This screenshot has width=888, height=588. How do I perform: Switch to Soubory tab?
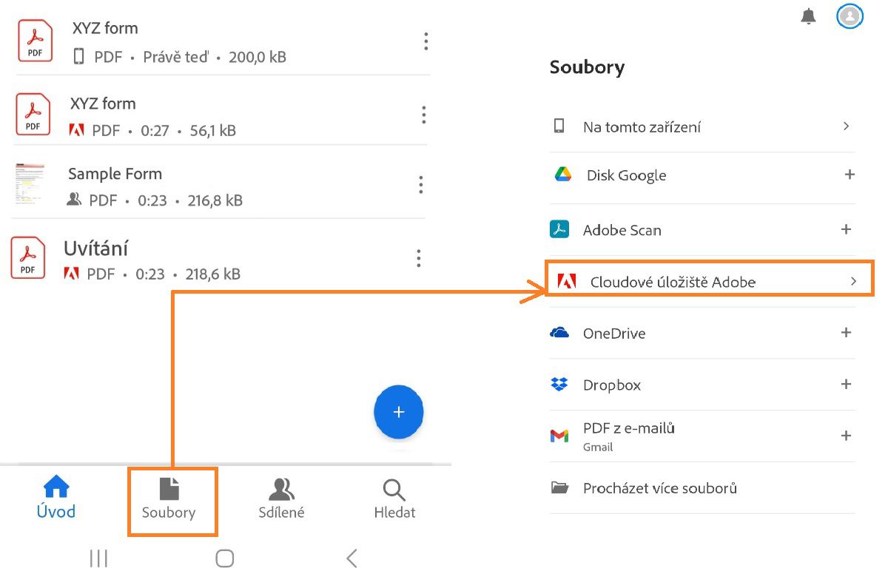[169, 500]
